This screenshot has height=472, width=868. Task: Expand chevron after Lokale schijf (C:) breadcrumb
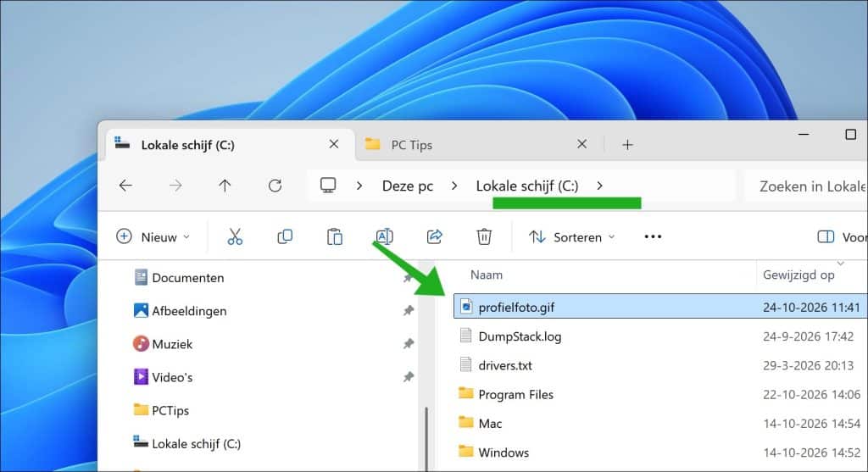point(600,186)
